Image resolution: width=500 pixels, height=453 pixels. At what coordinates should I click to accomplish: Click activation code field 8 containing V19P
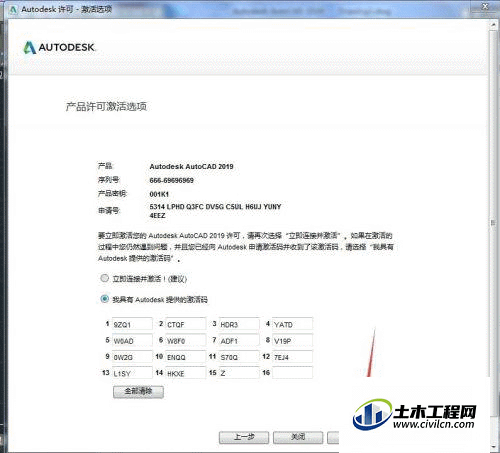coord(293,340)
